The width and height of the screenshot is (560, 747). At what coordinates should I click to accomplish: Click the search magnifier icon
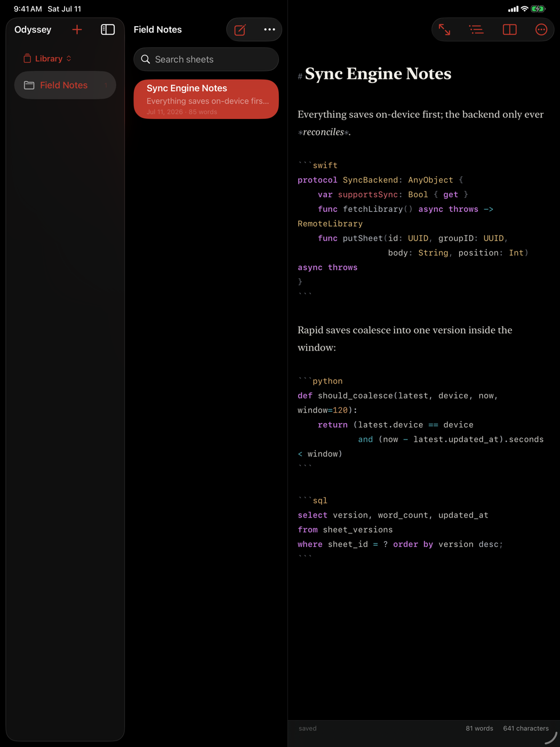coord(146,59)
